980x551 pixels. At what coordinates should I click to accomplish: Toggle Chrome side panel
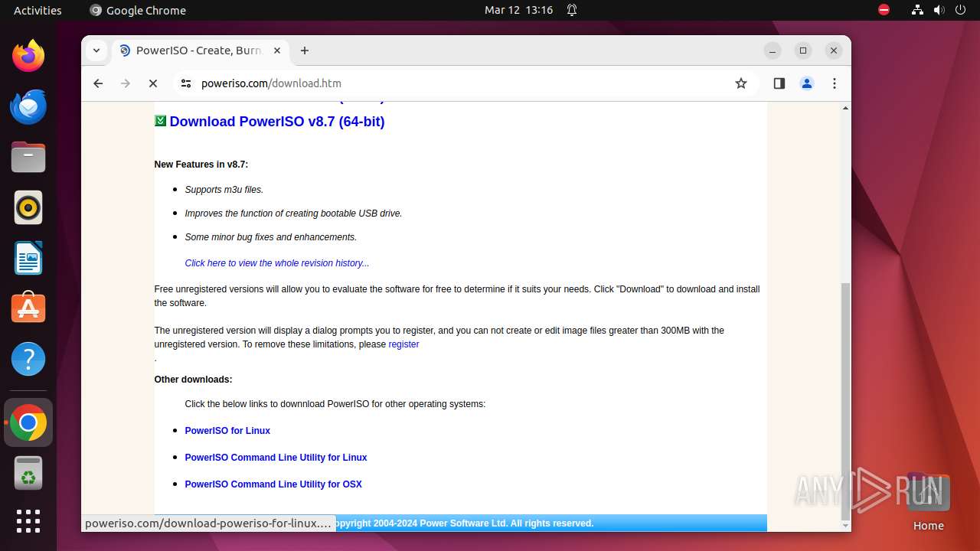[779, 83]
